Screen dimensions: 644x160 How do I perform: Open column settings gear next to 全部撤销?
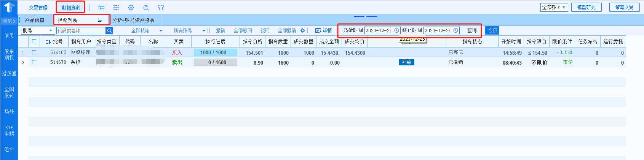(x=303, y=30)
